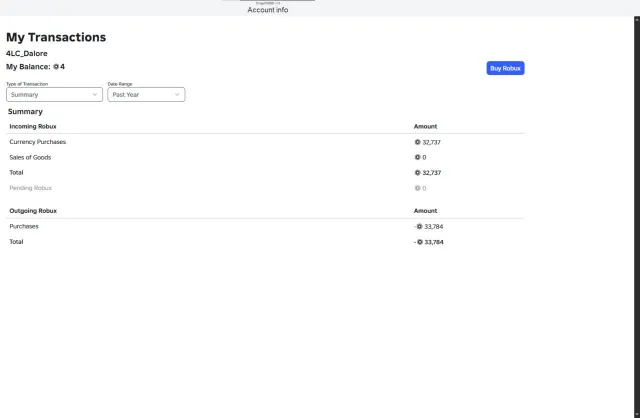Screen dimensions: 640x418
Task: Click the Robux icon in Purchases row
Action: 420,226
